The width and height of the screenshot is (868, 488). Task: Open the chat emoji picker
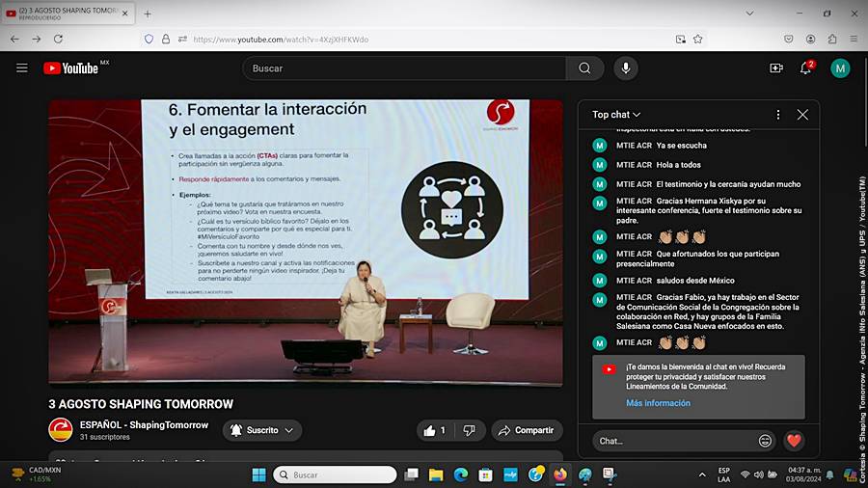[765, 441]
